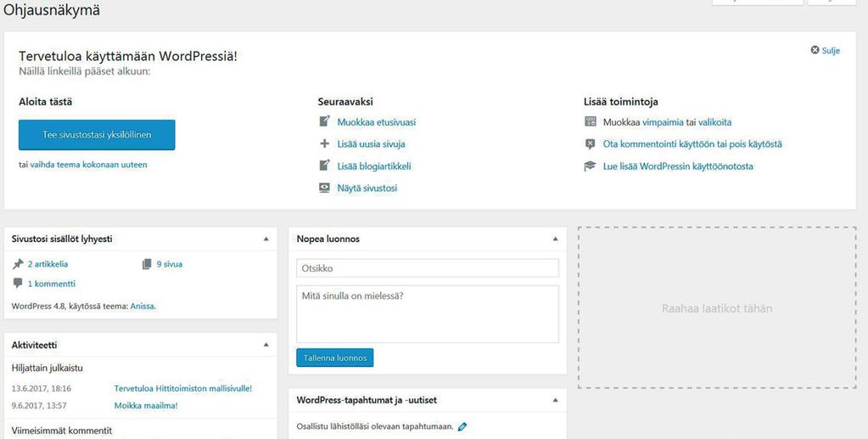This screenshot has height=439, width=868.
Task: Open the 2 artikkelia link
Action: [x=48, y=264]
